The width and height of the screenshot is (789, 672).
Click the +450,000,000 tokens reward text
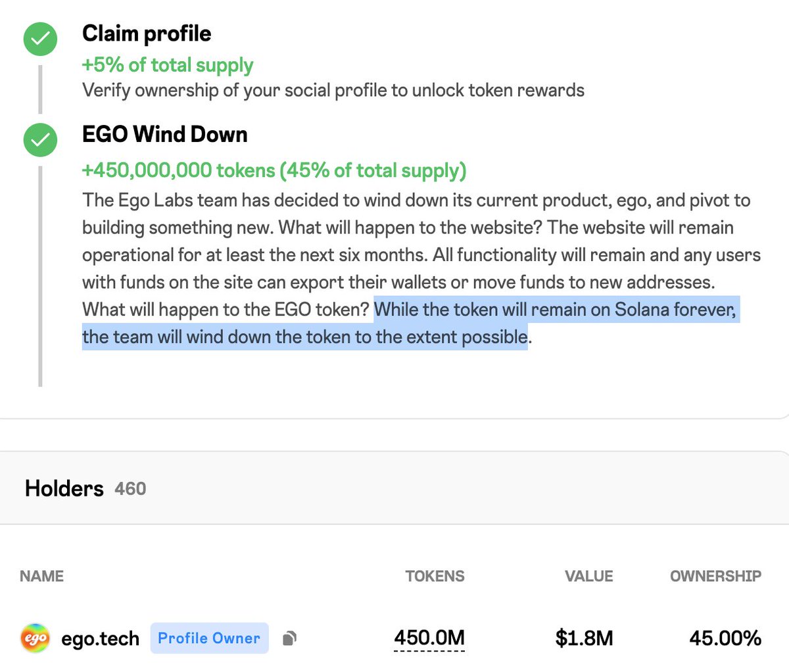(274, 170)
